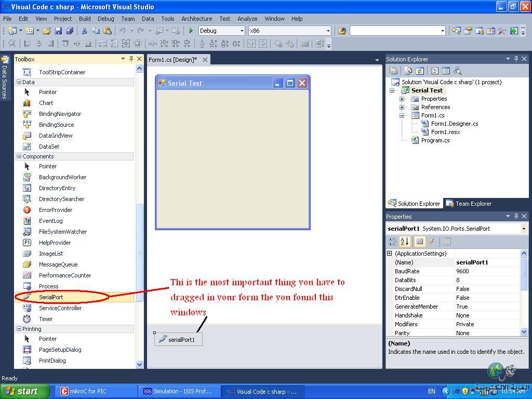Toggle auto-hide pin on Toolbox panel
The width and height of the screenshot is (532, 399).
click(131, 59)
